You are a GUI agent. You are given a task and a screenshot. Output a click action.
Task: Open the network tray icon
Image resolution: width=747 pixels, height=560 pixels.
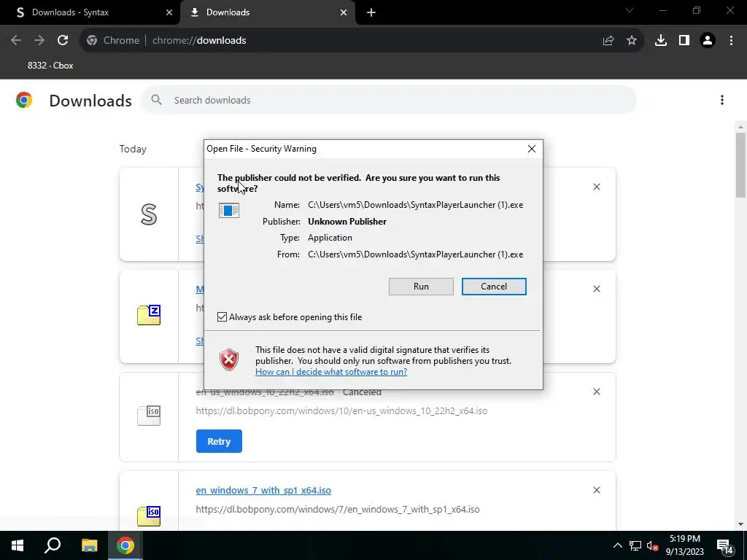tap(635, 545)
